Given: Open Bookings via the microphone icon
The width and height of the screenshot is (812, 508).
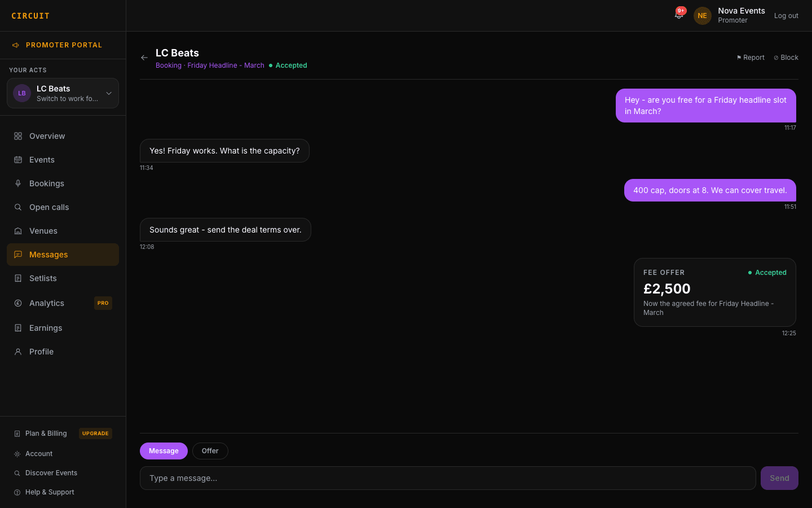Looking at the screenshot, I should [18, 183].
